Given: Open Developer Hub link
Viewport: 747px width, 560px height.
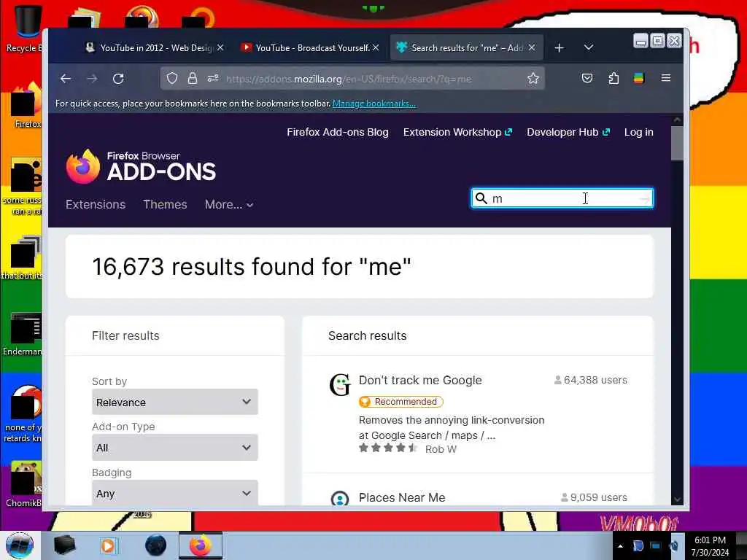Looking at the screenshot, I should click(568, 133).
